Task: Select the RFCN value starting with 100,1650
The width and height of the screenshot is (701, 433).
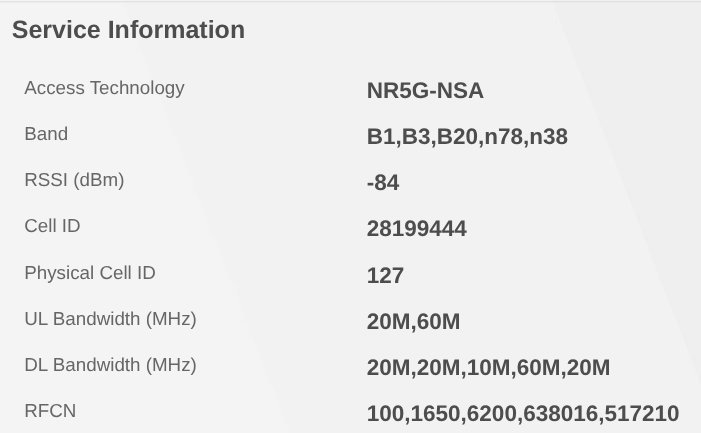Action: point(522,414)
